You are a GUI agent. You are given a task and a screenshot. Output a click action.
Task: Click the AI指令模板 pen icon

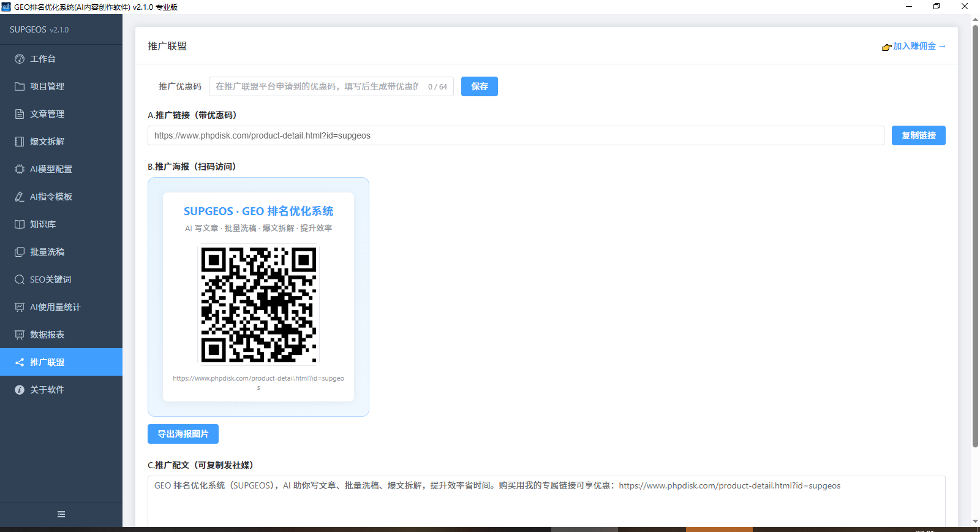tap(20, 197)
